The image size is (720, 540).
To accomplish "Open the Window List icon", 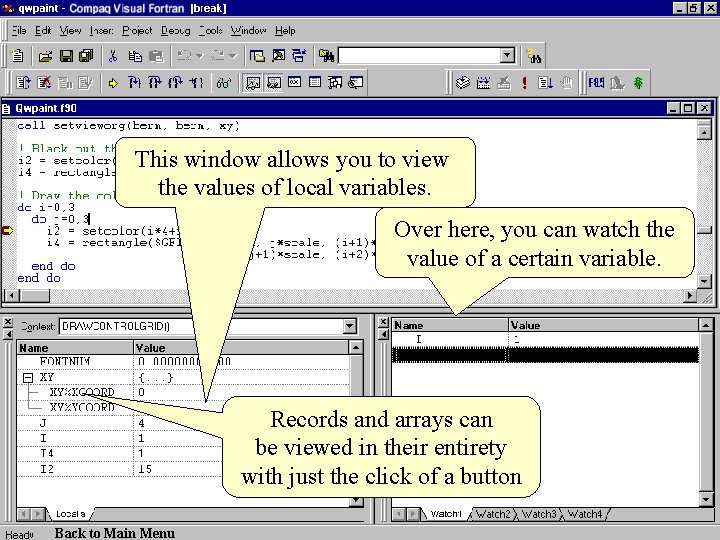I will coord(299,56).
